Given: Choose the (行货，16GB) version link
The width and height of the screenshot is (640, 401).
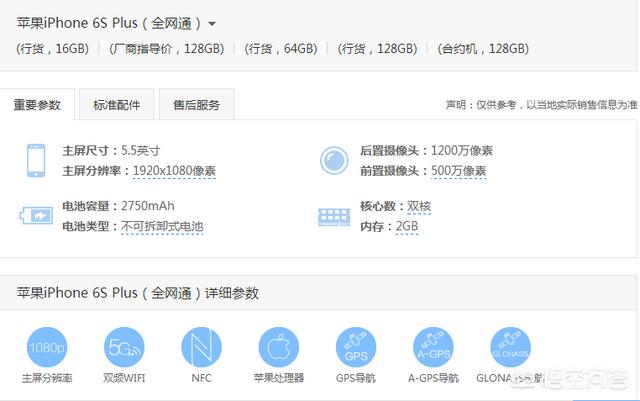Looking at the screenshot, I should [53, 49].
